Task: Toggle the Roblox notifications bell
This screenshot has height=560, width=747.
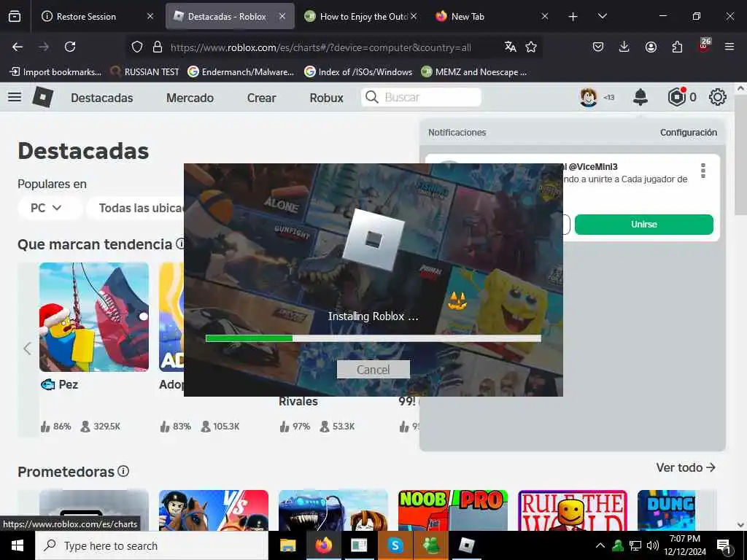Action: click(640, 97)
